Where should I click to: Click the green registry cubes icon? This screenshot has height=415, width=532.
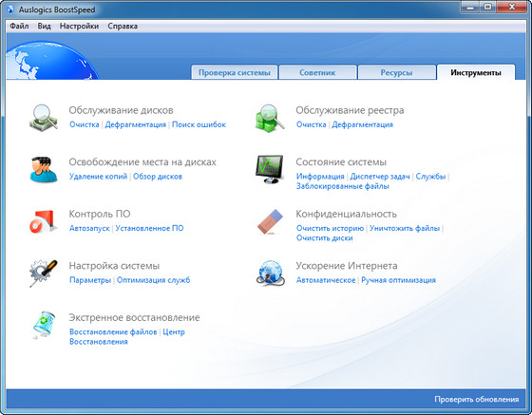[270, 118]
